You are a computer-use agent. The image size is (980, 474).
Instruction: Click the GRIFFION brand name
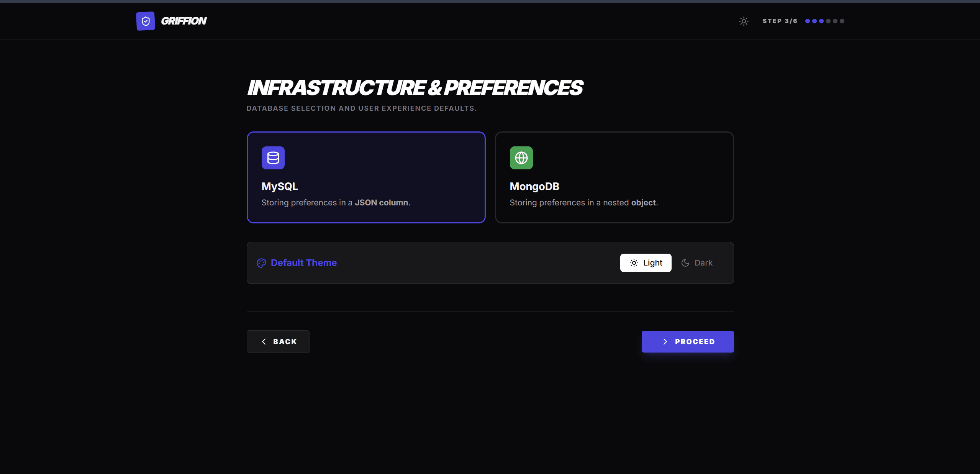click(184, 21)
